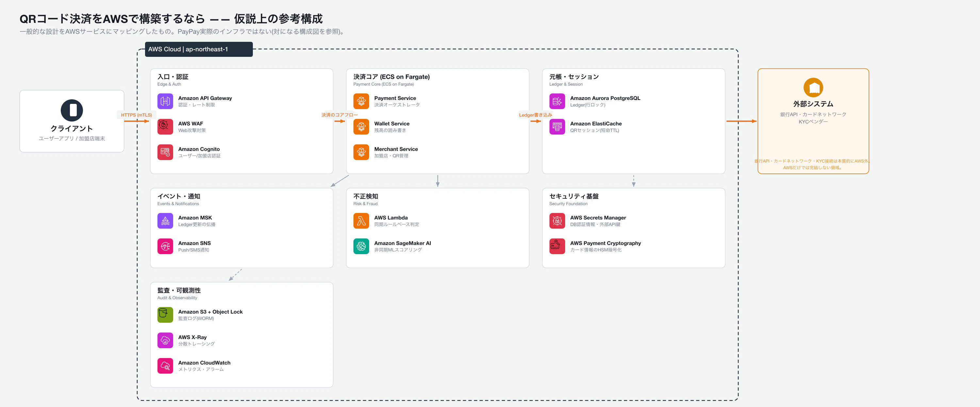Click the Amazon ElastiCache icon
The image size is (980, 407).
pyautogui.click(x=557, y=127)
